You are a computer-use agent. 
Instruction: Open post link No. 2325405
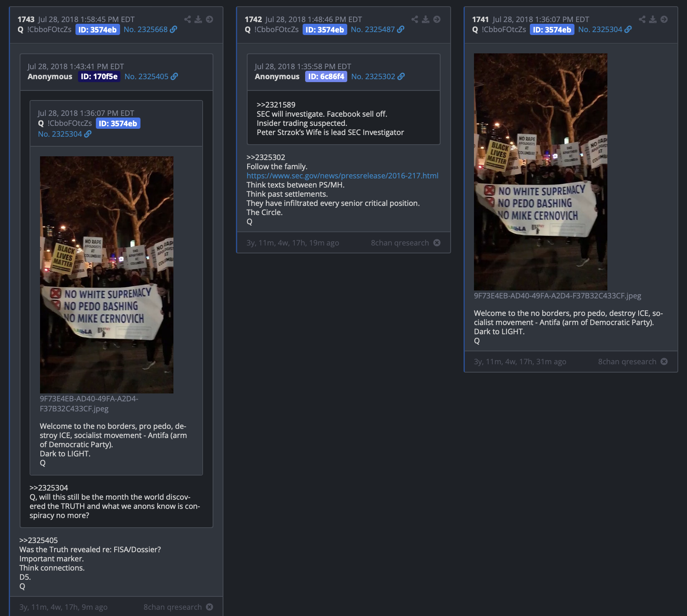pyautogui.click(x=146, y=76)
